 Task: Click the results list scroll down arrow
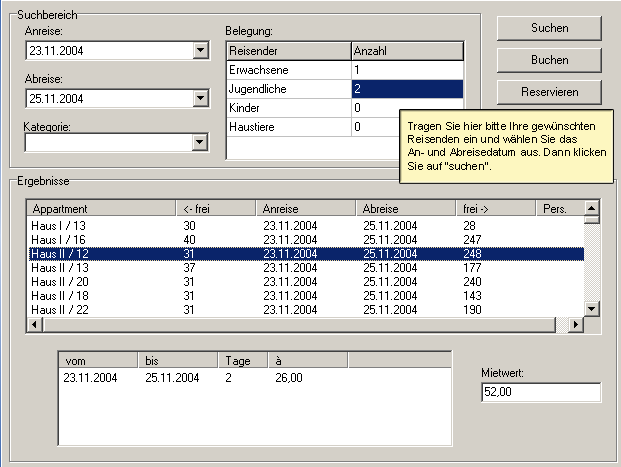pos(591,310)
